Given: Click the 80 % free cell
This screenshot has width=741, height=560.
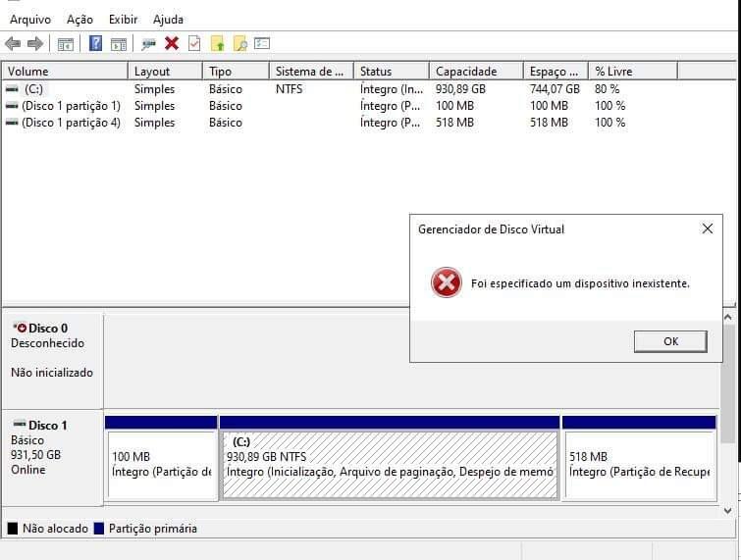Looking at the screenshot, I should click(x=607, y=89).
